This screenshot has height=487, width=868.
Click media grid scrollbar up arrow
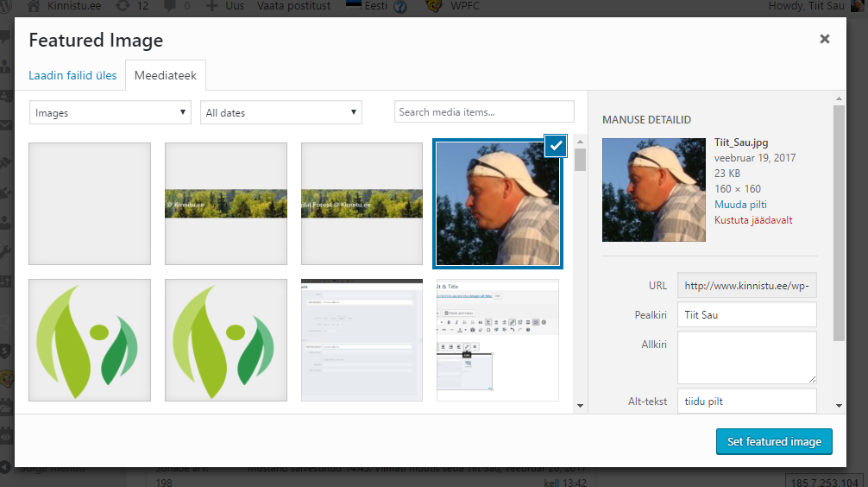(580, 142)
